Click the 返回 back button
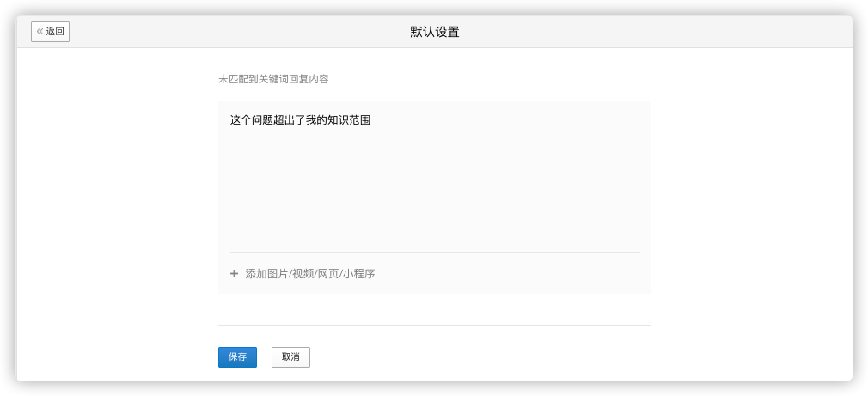The width and height of the screenshot is (868, 396). coord(51,32)
